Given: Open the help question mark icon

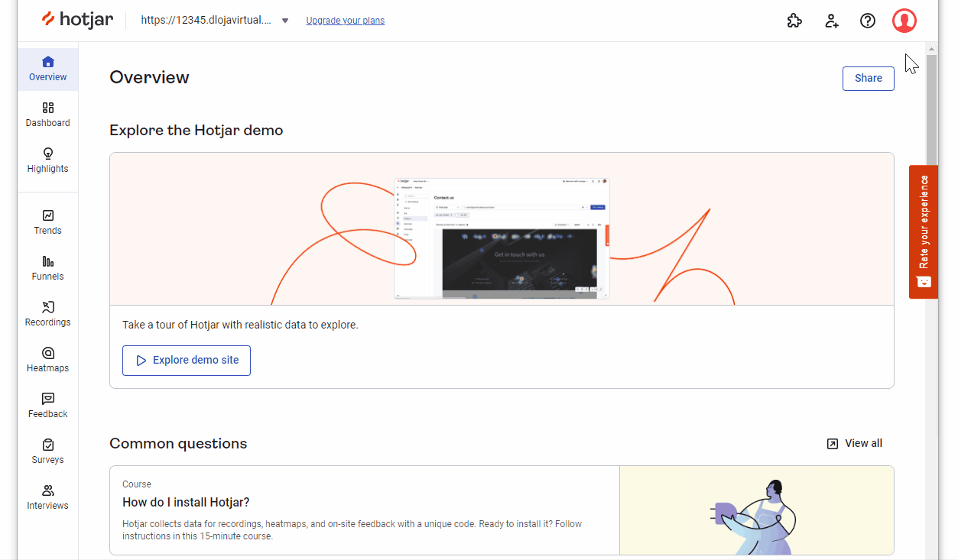Looking at the screenshot, I should (x=868, y=21).
